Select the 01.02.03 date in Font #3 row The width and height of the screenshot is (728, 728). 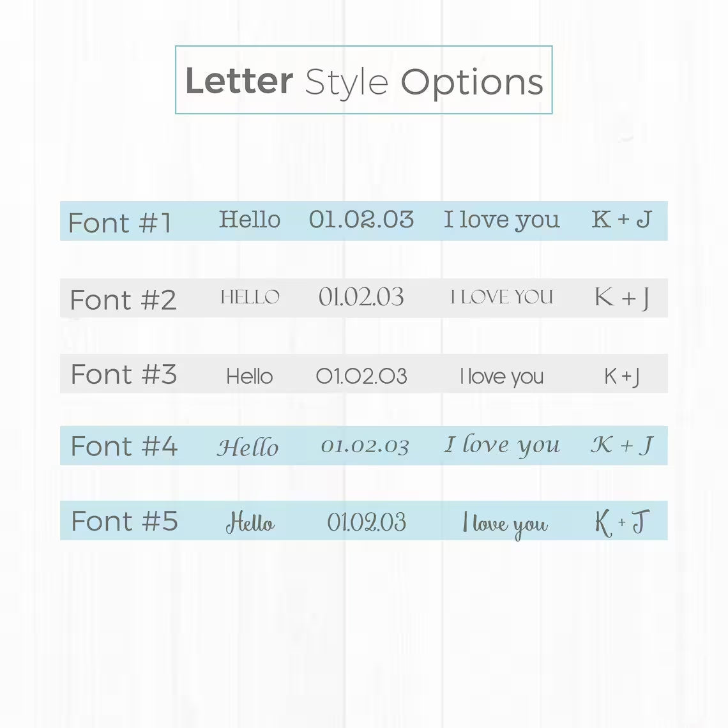pyautogui.click(x=361, y=376)
